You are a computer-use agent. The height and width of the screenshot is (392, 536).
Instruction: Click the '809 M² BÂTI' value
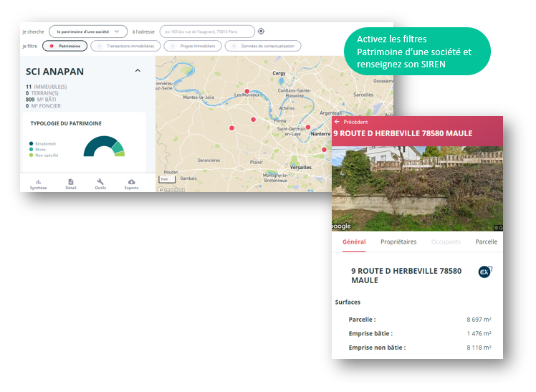41,100
